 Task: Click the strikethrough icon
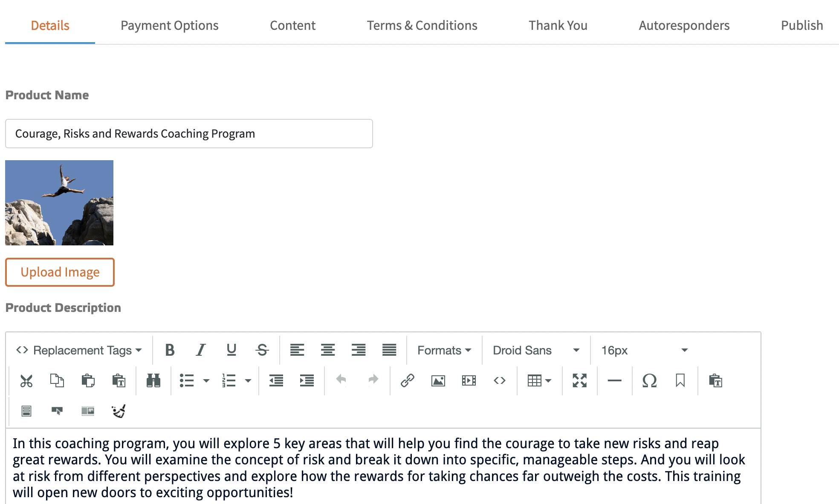(262, 350)
